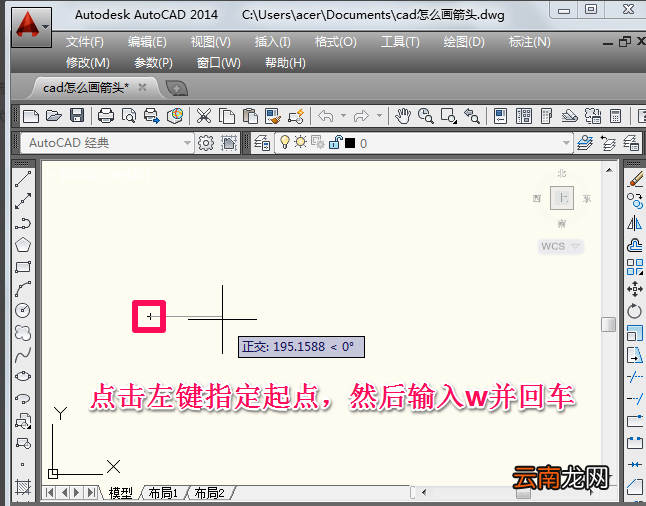
Task: Open the redo history dropdown arrow
Action: 379,116
